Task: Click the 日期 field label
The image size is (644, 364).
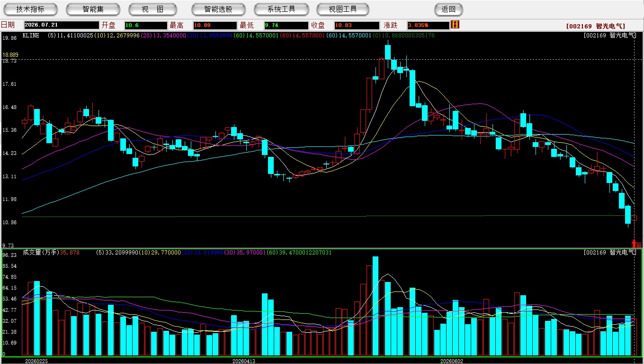Action: coord(8,25)
